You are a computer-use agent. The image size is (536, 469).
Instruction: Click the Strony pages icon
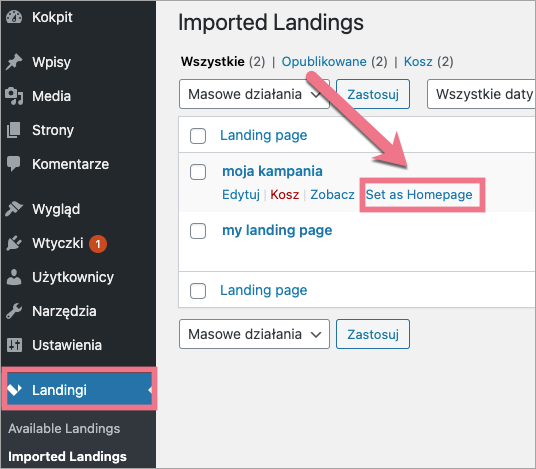pyautogui.click(x=14, y=130)
